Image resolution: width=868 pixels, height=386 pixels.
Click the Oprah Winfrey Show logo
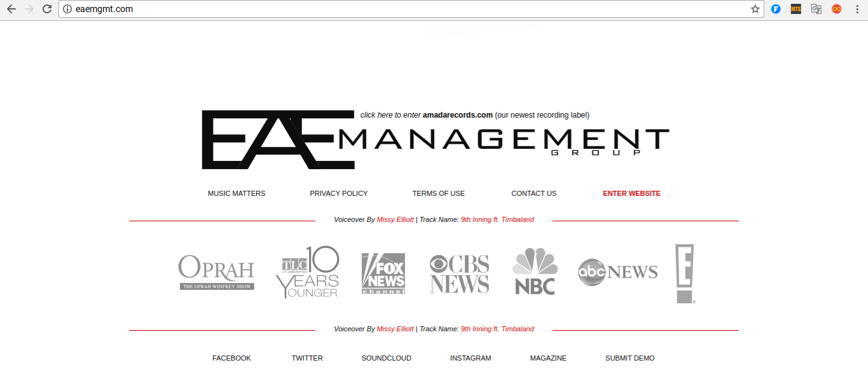click(x=216, y=272)
